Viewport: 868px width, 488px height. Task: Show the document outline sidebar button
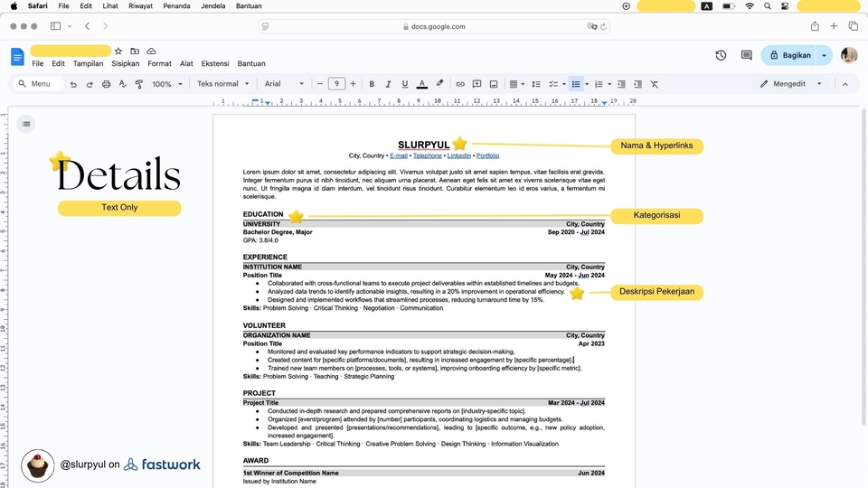coord(26,124)
